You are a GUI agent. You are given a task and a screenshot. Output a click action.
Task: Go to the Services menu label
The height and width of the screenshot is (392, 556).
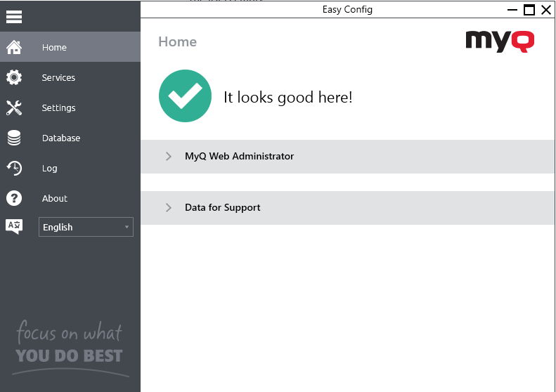click(x=58, y=78)
